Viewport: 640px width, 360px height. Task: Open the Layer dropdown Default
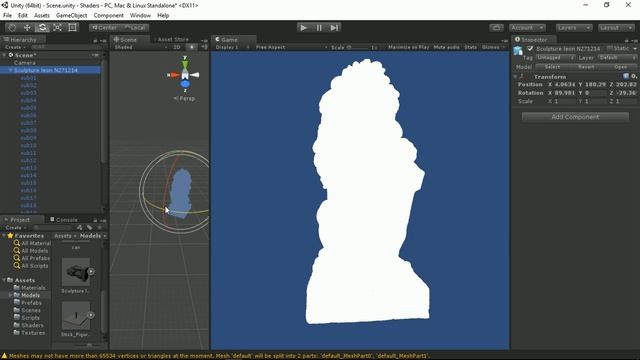pyautogui.click(x=617, y=58)
